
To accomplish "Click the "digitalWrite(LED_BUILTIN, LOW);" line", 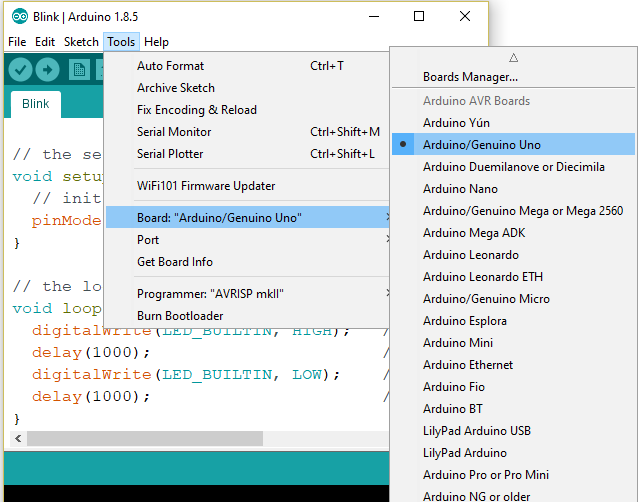I will 186,374.
